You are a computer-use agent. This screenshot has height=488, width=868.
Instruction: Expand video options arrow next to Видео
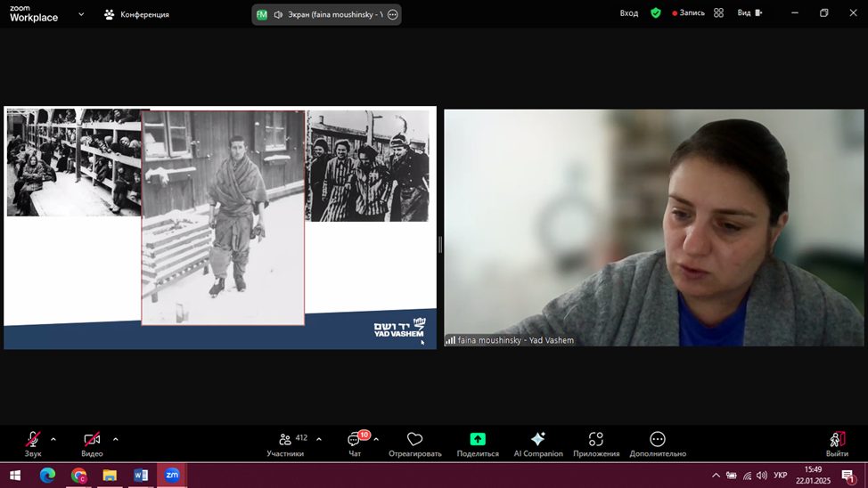pyautogui.click(x=116, y=439)
